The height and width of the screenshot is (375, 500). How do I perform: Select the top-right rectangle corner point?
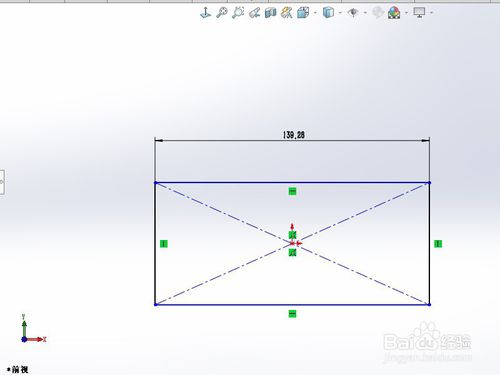(429, 183)
